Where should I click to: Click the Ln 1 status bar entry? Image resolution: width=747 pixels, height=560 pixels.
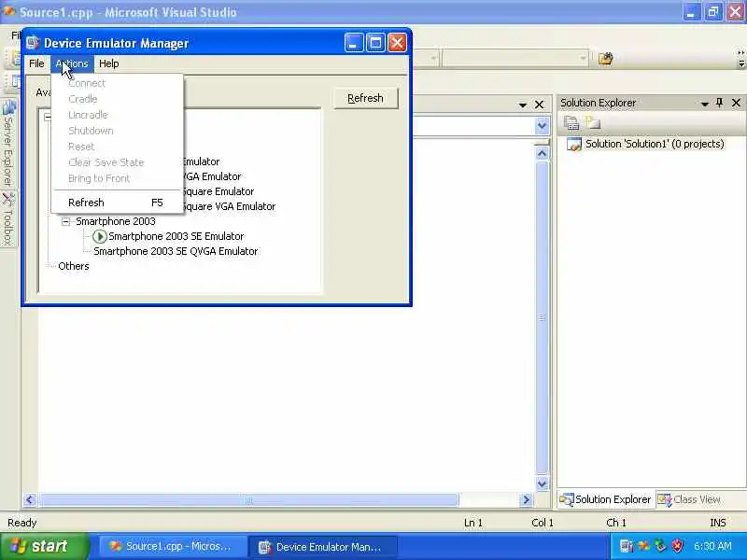pyautogui.click(x=473, y=523)
